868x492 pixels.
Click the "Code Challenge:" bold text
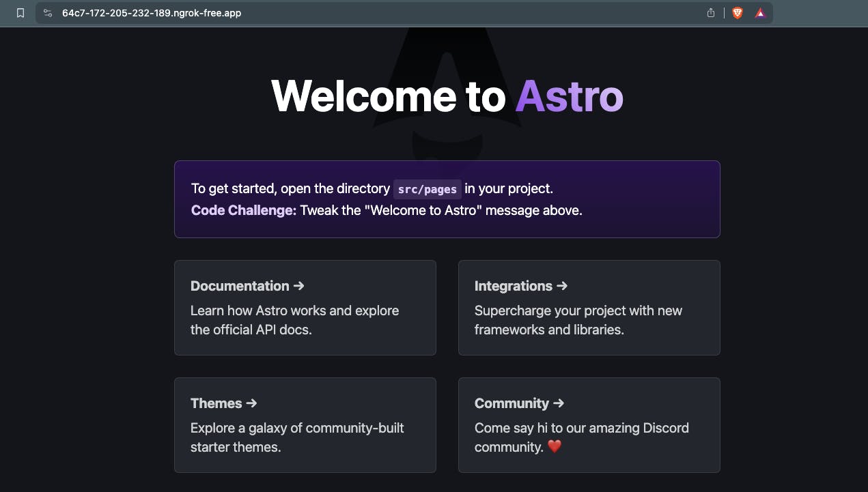[x=244, y=210]
